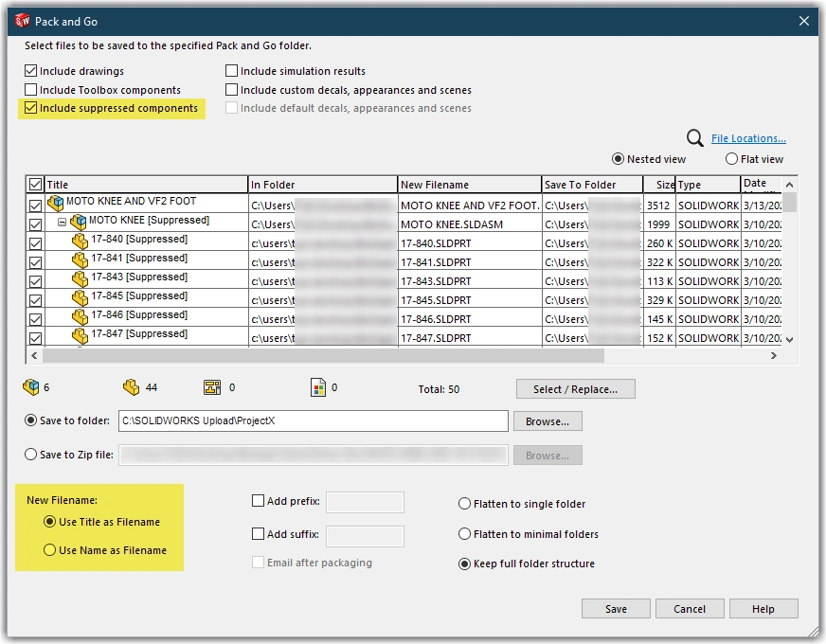Click the Cancel button
Screen dimensions: 826x644
coord(690,609)
